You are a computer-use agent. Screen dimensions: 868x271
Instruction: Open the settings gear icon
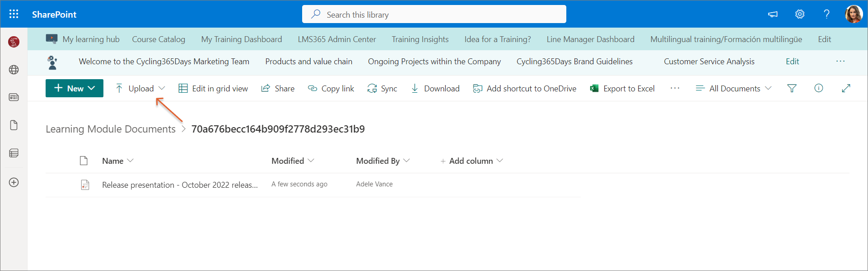800,14
